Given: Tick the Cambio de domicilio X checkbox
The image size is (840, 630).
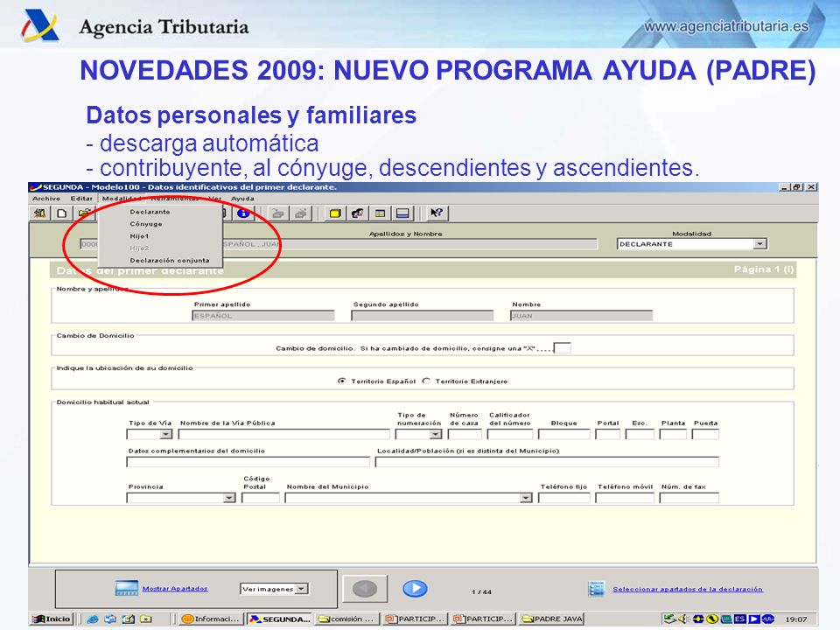Looking at the screenshot, I should 562,347.
